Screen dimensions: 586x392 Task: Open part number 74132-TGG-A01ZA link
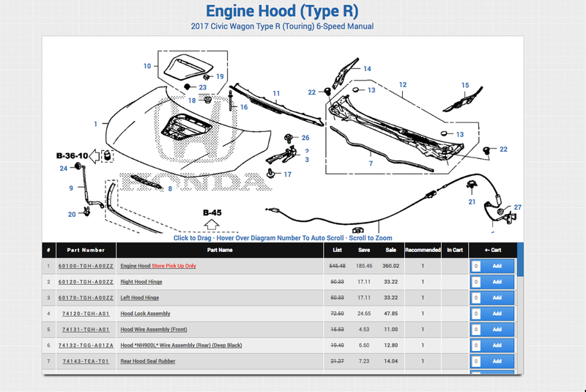tap(86, 345)
